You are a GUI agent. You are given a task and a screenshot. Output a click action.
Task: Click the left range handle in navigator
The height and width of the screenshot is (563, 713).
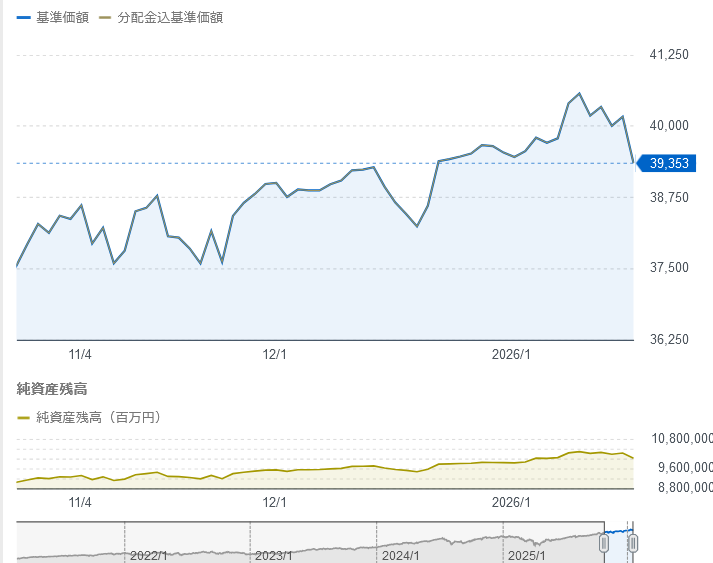pyautogui.click(x=604, y=542)
